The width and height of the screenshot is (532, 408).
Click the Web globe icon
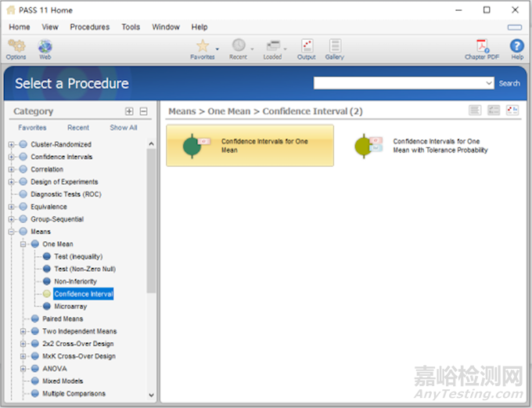pos(45,47)
